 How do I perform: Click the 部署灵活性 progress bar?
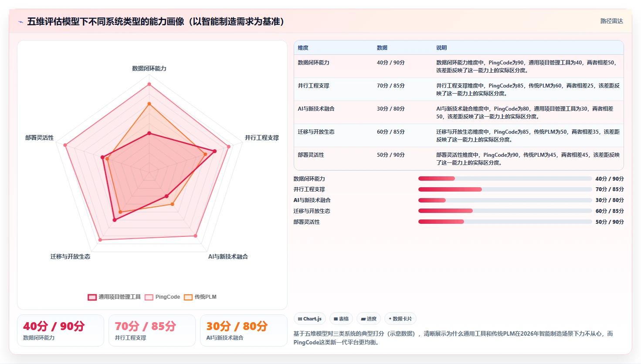[505, 222]
